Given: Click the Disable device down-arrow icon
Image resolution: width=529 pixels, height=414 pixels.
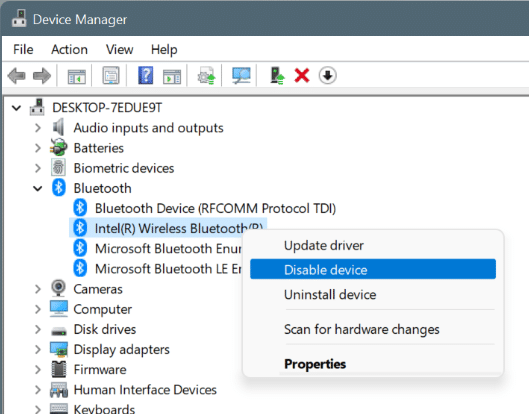Looking at the screenshot, I should click(328, 75).
